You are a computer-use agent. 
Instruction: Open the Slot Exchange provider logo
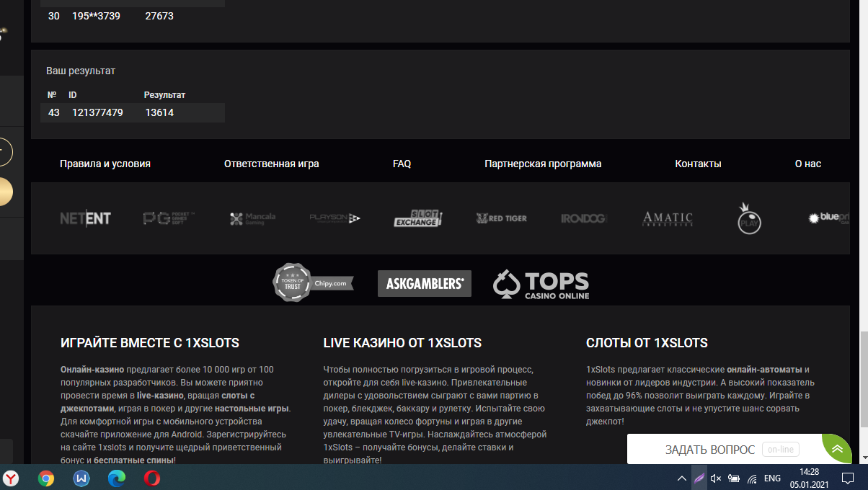pyautogui.click(x=417, y=218)
